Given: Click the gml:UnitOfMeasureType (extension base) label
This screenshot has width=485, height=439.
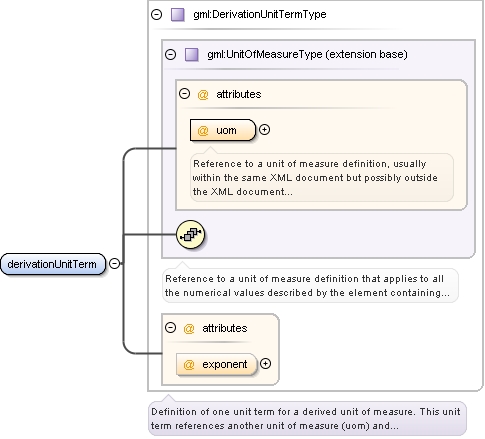Looking at the screenshot, I should click(307, 54).
